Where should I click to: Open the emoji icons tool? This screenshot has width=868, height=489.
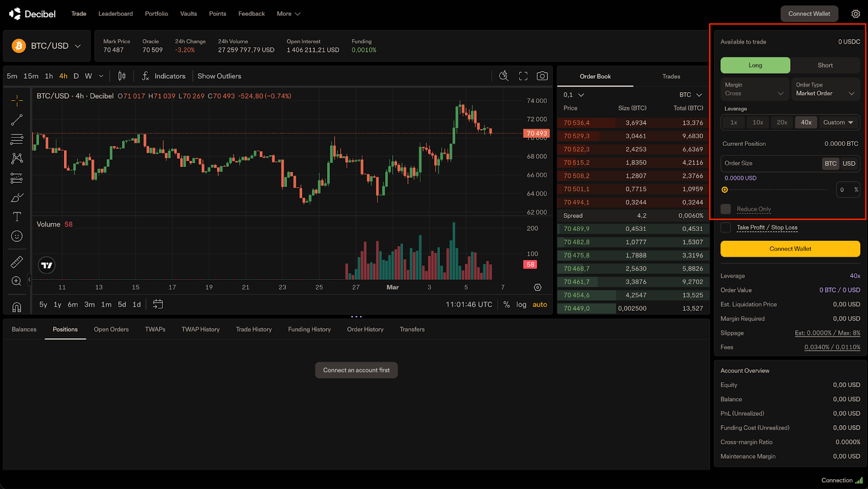coord(17,236)
